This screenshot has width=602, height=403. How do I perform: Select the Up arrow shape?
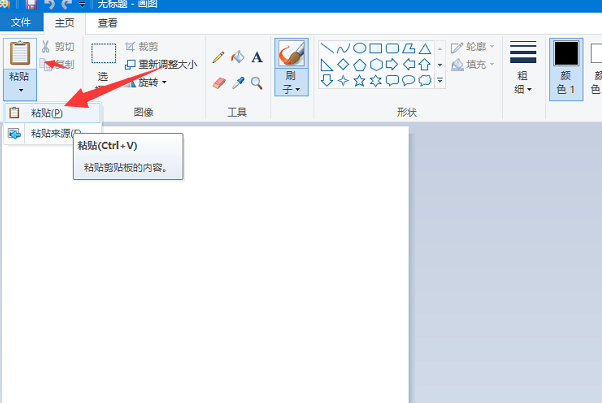click(x=425, y=64)
